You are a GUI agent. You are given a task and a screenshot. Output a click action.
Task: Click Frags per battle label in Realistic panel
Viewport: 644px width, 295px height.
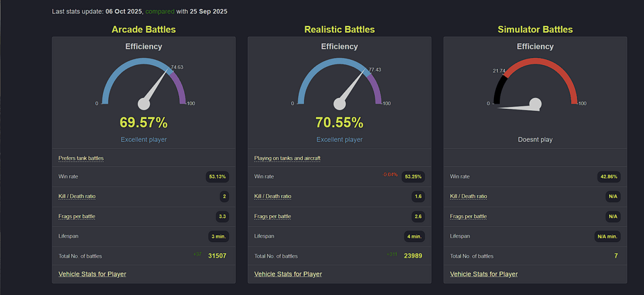point(272,216)
